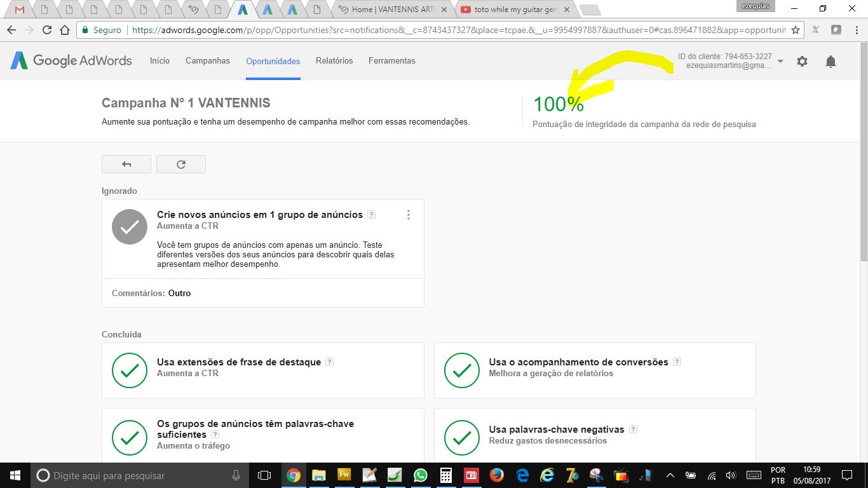The width and height of the screenshot is (868, 488).
Task: Click green checkmark for 'palavras-chave negativas'
Action: (462, 438)
